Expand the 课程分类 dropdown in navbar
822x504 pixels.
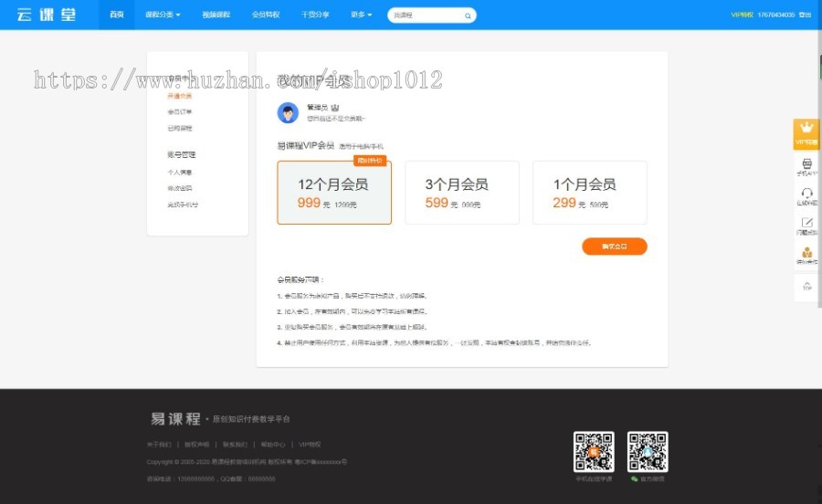pos(163,16)
